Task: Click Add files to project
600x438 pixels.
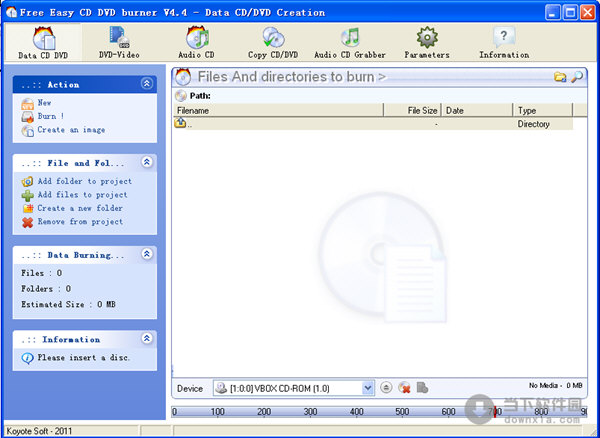Action: pos(82,195)
